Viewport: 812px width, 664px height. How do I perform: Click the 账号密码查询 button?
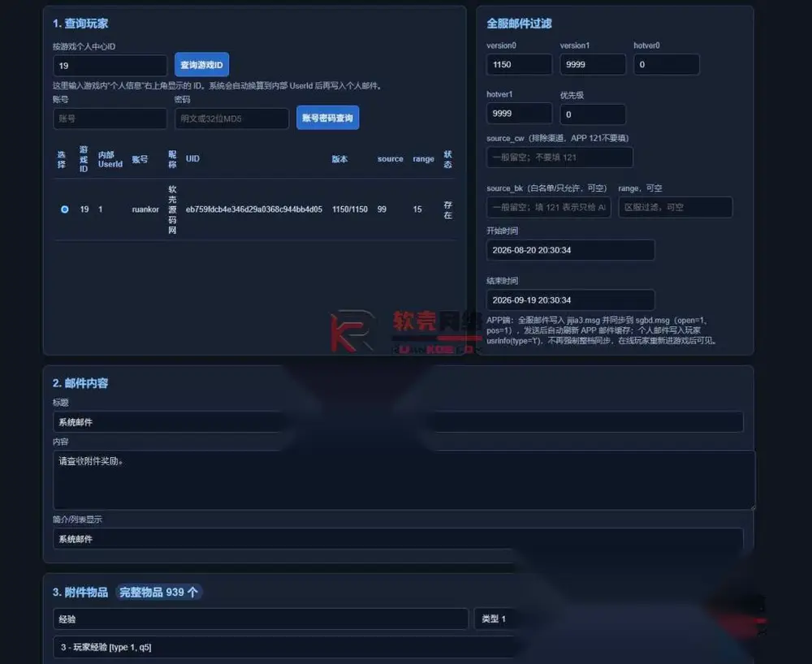(327, 118)
